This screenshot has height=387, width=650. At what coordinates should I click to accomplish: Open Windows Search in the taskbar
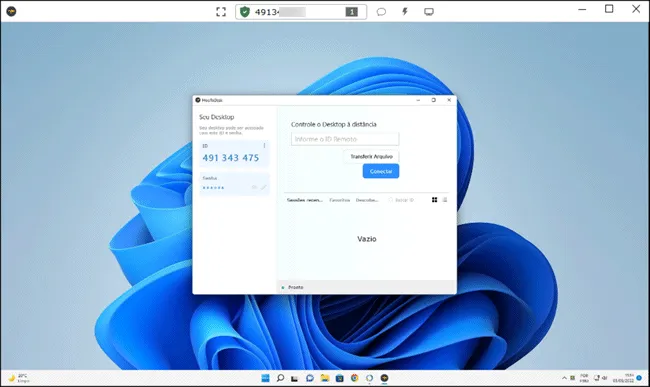[280, 378]
